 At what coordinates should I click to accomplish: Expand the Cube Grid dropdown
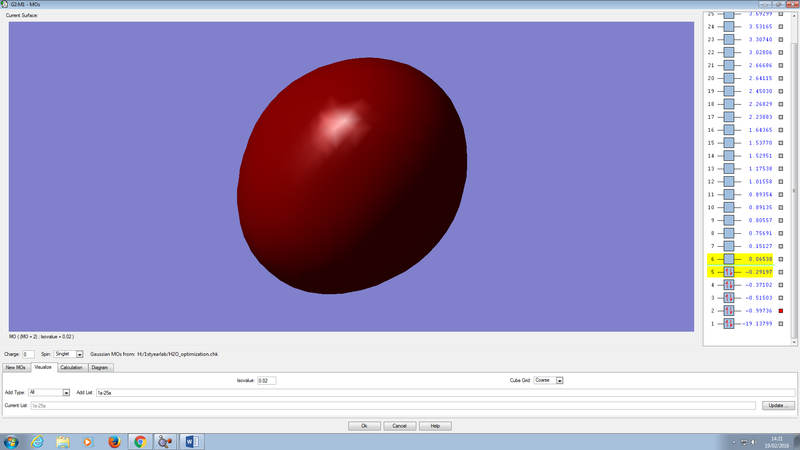[x=560, y=380]
